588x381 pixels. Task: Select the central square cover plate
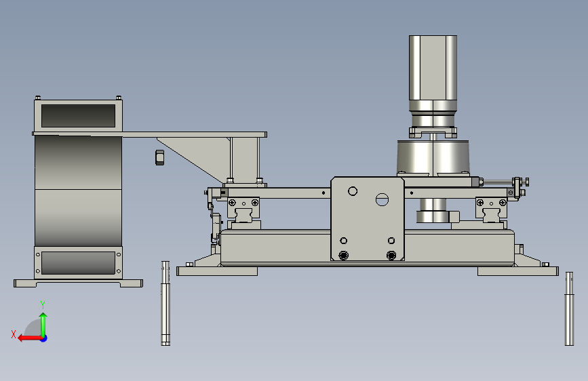click(368, 218)
